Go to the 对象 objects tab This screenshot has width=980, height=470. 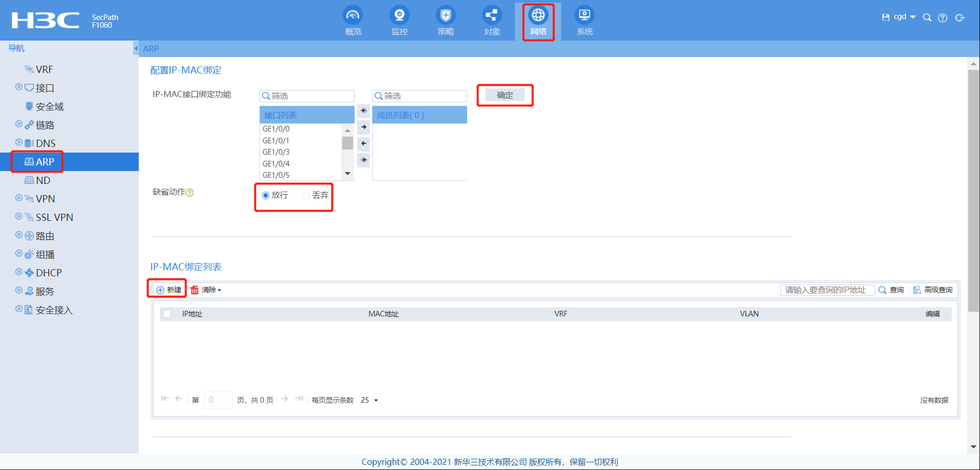click(x=492, y=21)
